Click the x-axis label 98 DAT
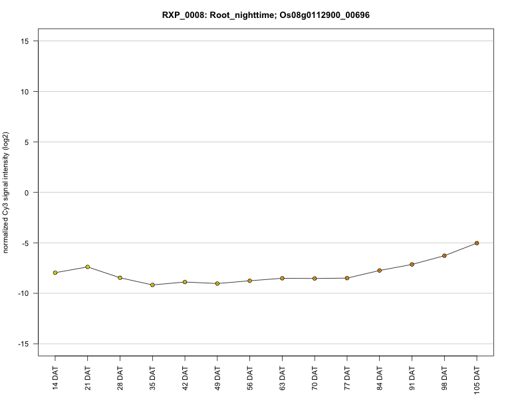The width and height of the screenshot is (532, 399). [444, 378]
